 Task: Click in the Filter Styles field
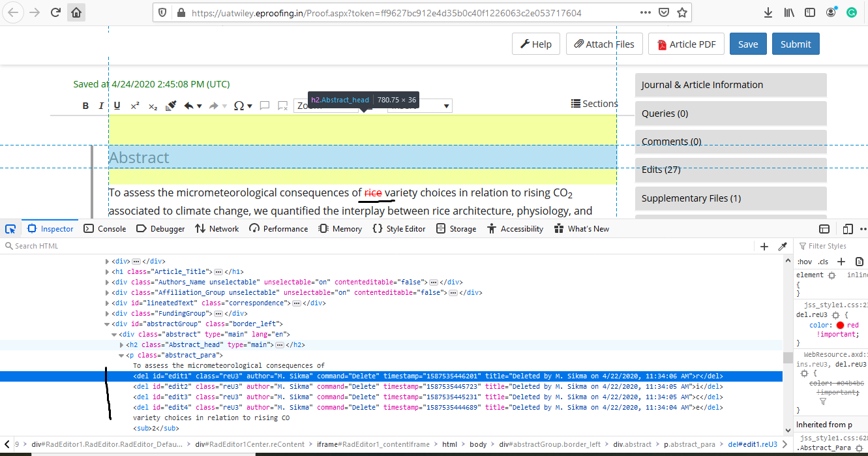[x=831, y=246]
